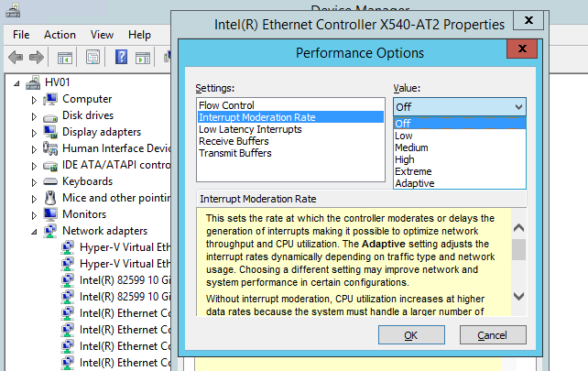The image size is (588, 371).
Task: Expand the Human Interface Devices node
Action: coord(34,149)
